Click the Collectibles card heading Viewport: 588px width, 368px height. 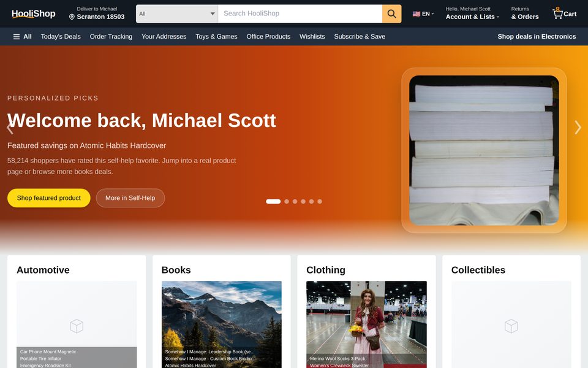(x=478, y=270)
